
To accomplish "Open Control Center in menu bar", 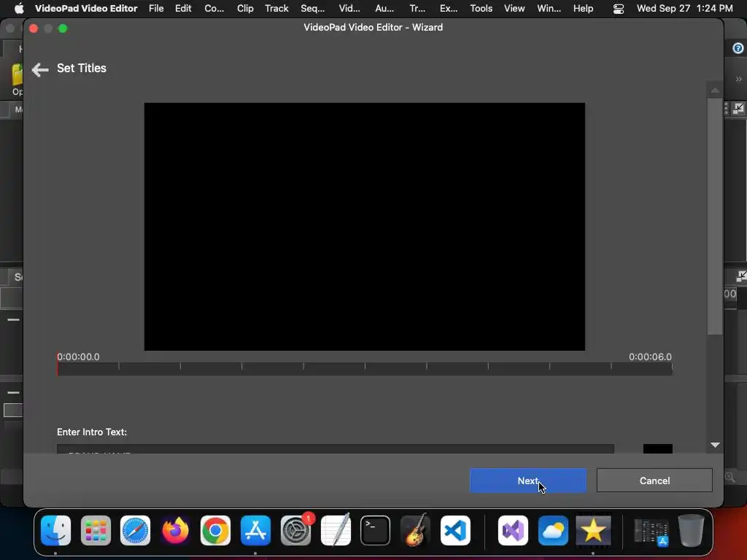I will click(x=619, y=9).
